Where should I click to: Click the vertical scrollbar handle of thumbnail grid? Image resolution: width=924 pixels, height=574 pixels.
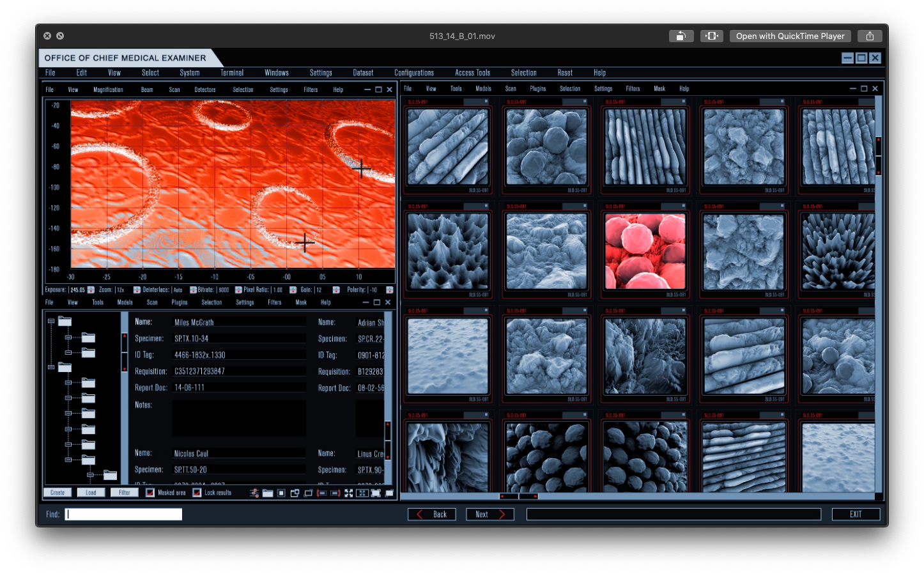pos(879,155)
